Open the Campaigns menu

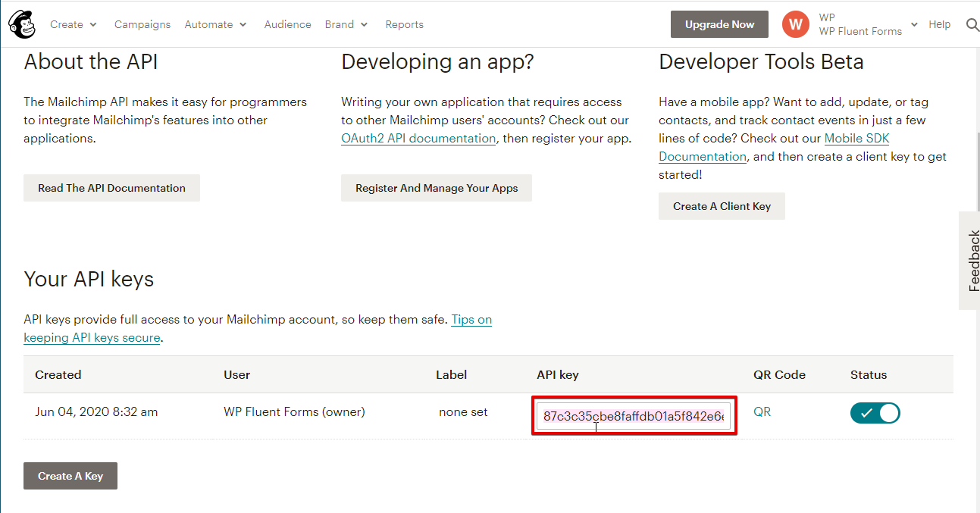tap(142, 24)
